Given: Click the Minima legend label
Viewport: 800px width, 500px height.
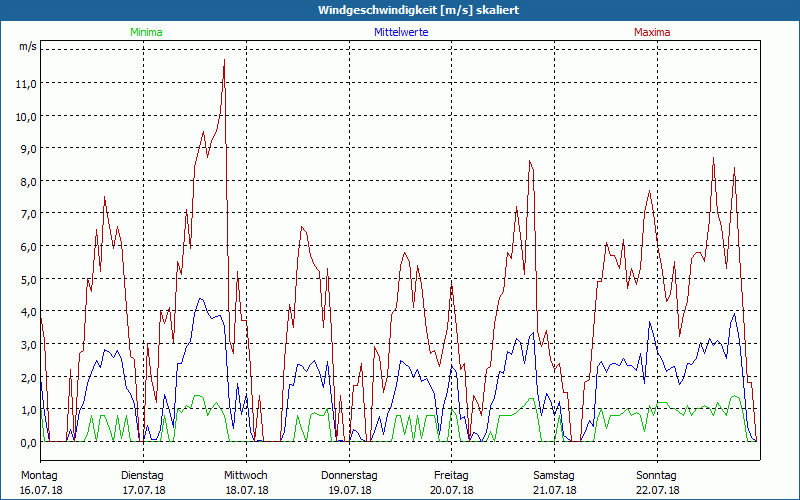Looking at the screenshot, I should click(x=145, y=32).
